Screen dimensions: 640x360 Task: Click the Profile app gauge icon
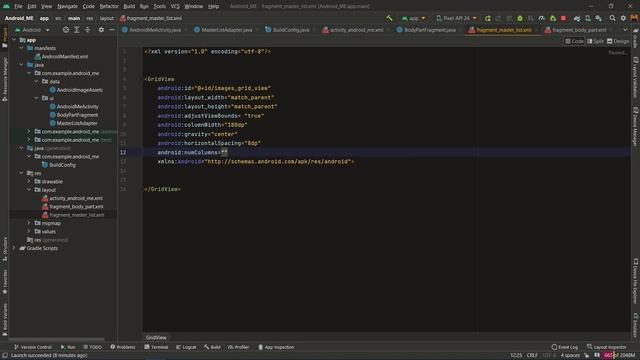point(542,18)
